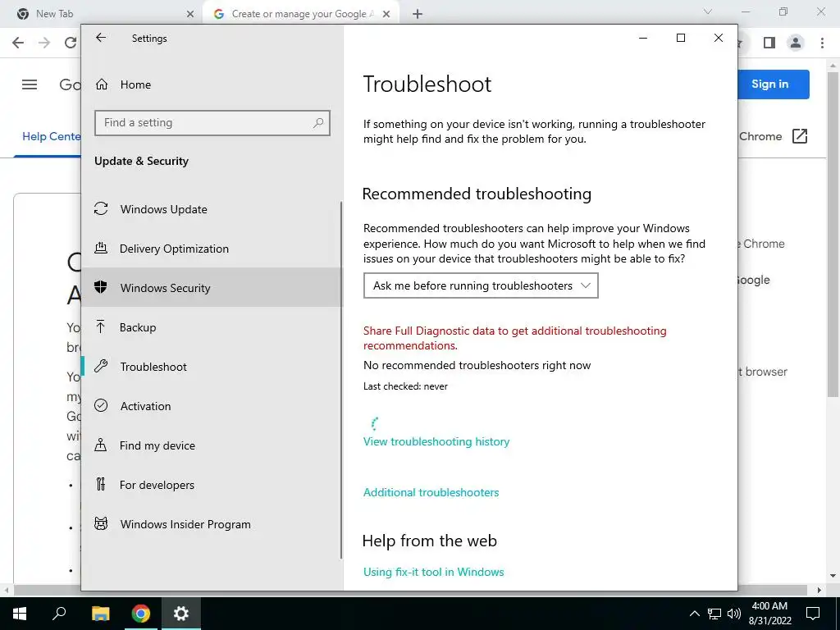Click 'No recommended troubleshooters right now' text
840x630 pixels.
(477, 365)
